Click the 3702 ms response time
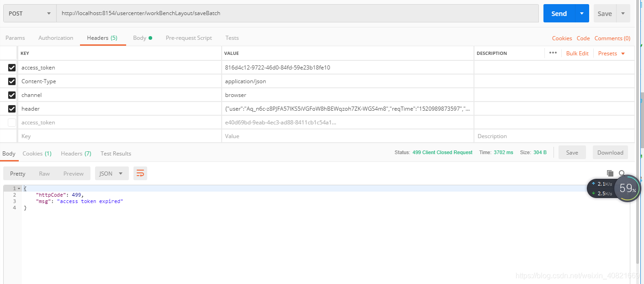The width and height of the screenshot is (644, 284). point(503,152)
